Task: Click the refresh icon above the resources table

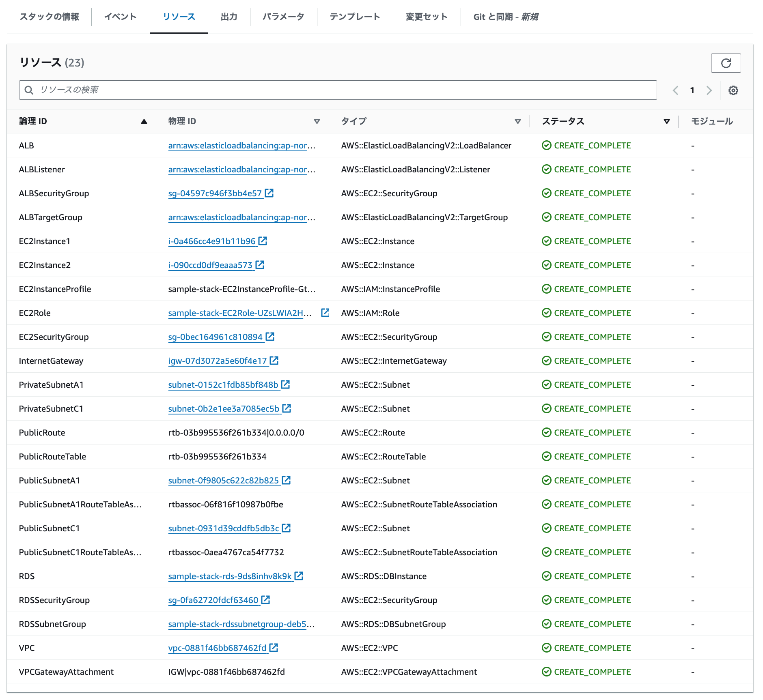Action: (726, 63)
